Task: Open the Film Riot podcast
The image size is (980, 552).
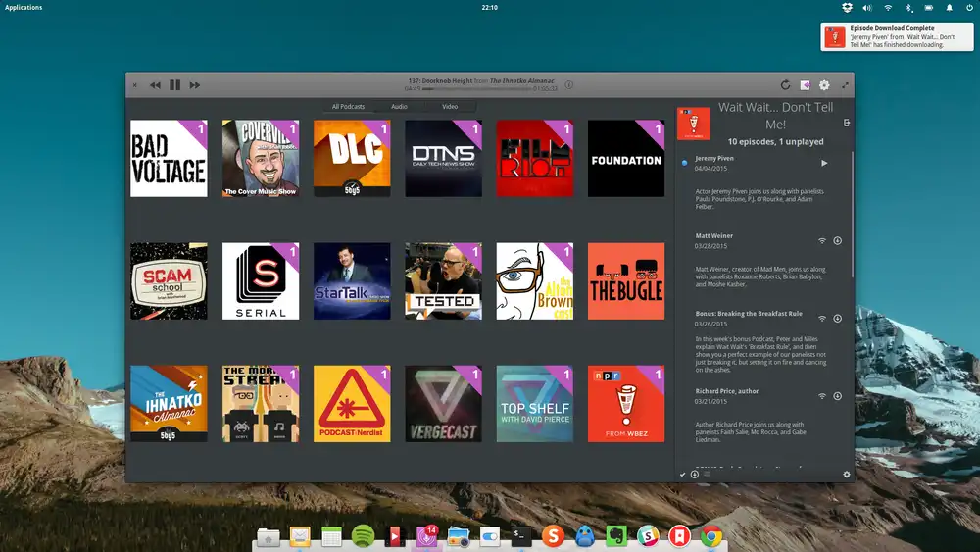Action: [535, 158]
